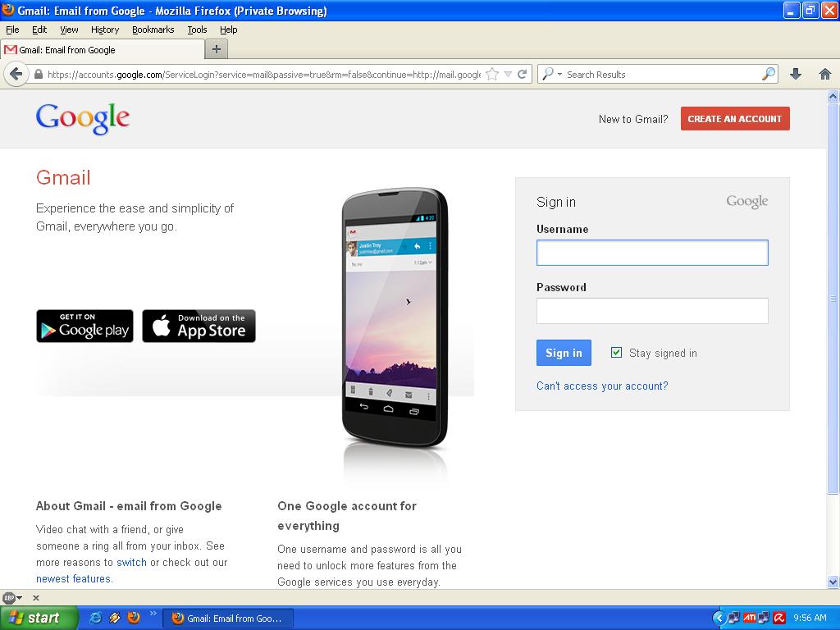Click the back navigation arrow

tap(16, 74)
